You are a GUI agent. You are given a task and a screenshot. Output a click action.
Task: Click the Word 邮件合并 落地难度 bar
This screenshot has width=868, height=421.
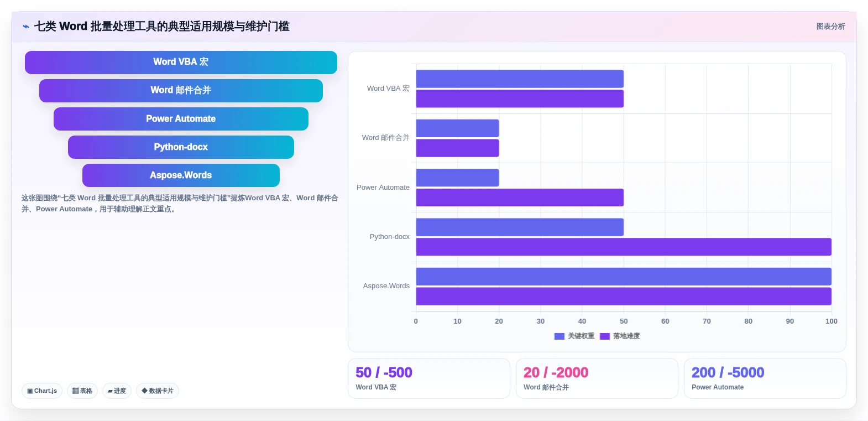click(458, 148)
